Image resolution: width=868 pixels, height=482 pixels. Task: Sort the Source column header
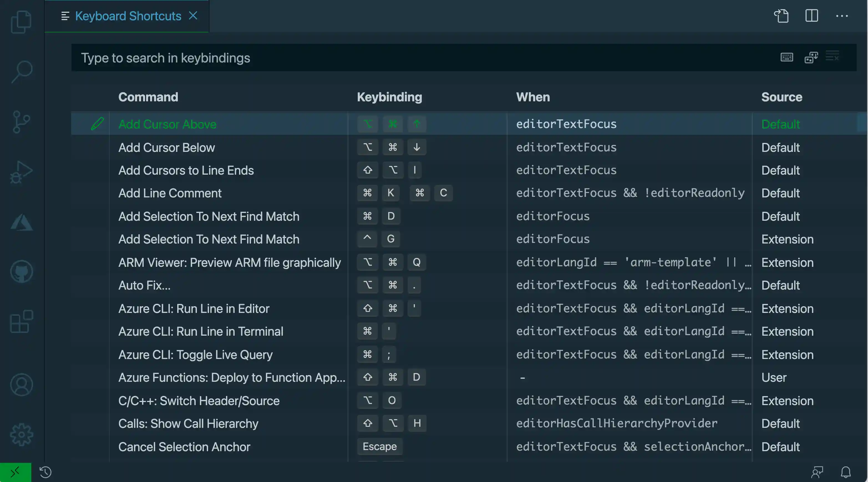point(781,97)
